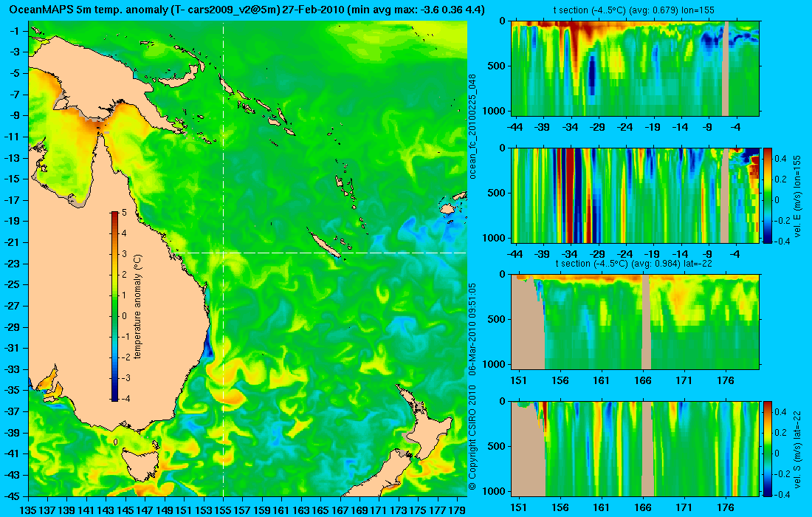This screenshot has height=517, width=812.
Task: Open the southward velocity section plot at lat=-22
Action: [x=635, y=448]
